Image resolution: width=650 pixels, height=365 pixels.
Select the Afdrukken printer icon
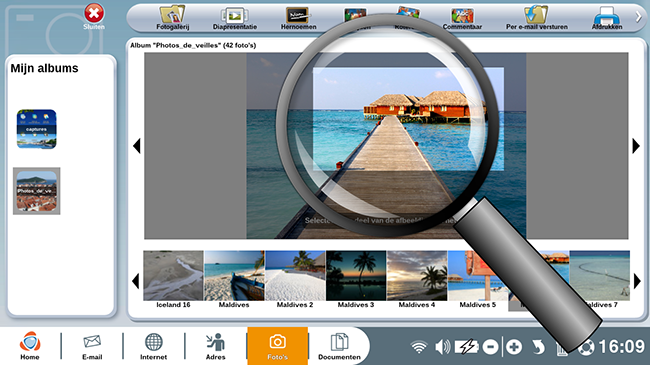(x=606, y=18)
